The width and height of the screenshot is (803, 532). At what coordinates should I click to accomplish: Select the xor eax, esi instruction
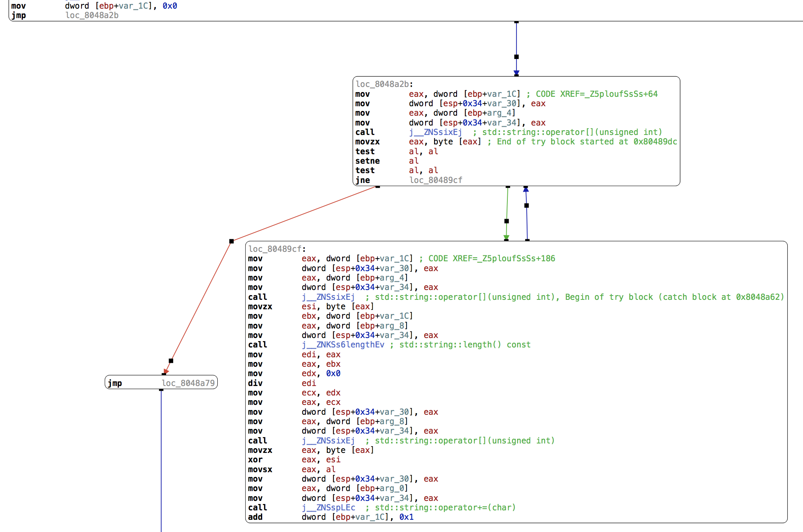294,460
